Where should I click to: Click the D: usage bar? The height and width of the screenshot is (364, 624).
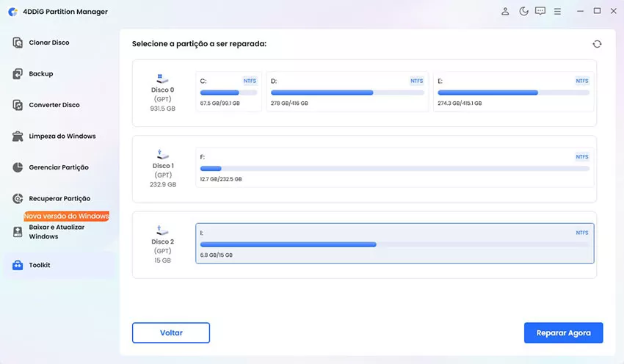[x=347, y=92]
